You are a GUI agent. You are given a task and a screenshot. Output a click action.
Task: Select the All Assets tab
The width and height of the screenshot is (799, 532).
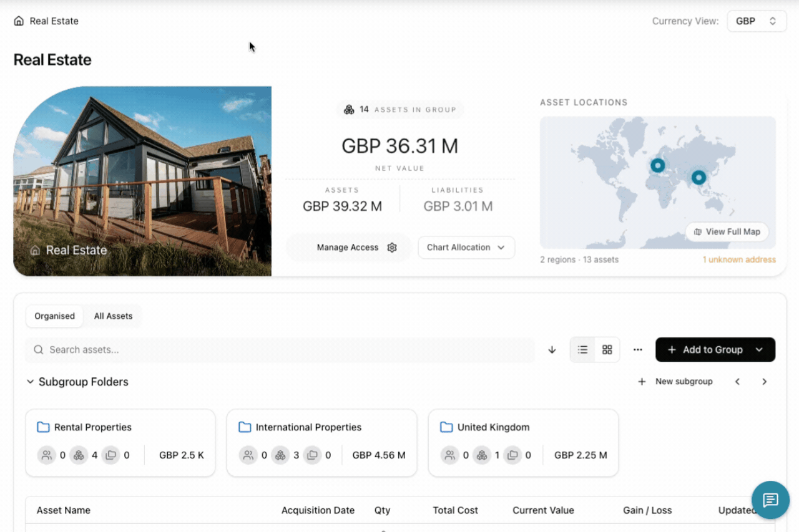coord(114,316)
